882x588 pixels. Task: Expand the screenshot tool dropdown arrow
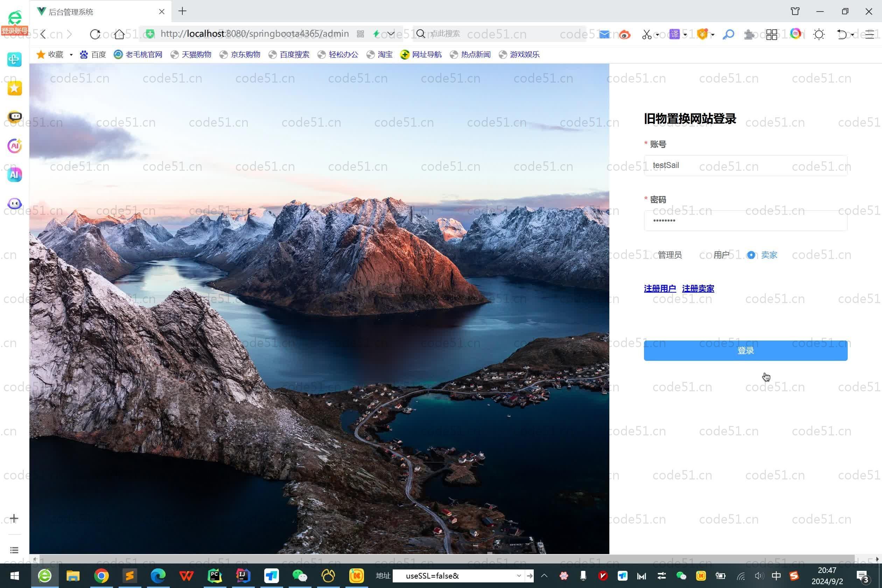(x=658, y=35)
